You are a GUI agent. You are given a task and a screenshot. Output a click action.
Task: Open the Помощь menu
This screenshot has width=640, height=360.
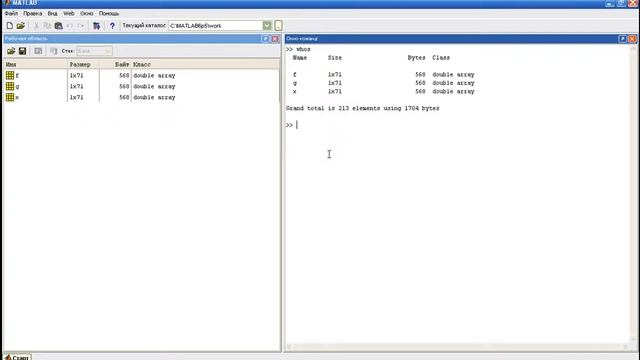tap(109, 13)
